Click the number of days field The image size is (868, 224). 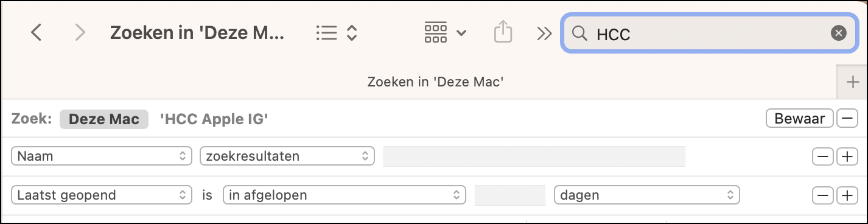[x=509, y=195]
